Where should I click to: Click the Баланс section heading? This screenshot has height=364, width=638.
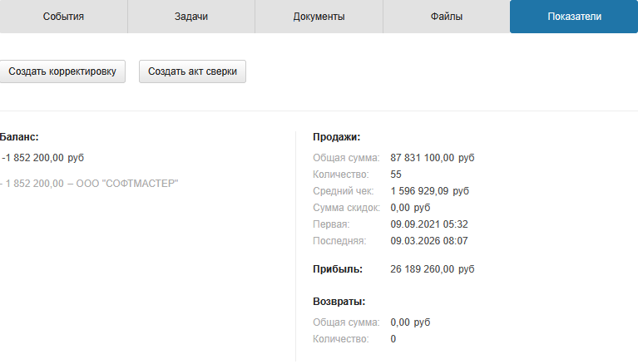click(x=20, y=137)
